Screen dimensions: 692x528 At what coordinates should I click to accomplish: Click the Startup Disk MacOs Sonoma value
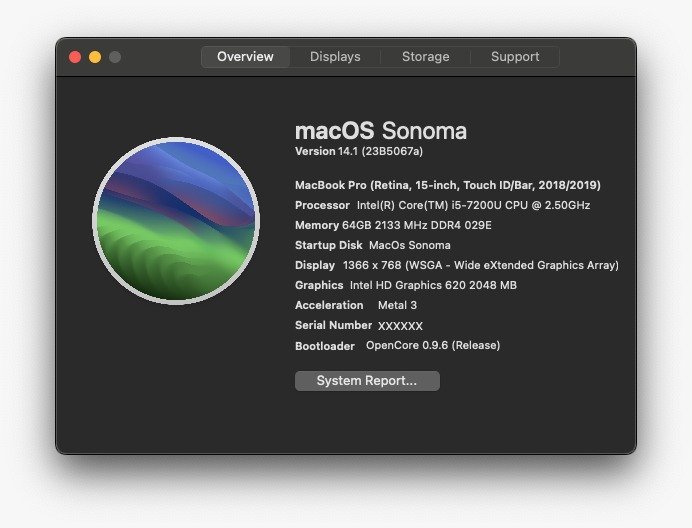tap(410, 245)
